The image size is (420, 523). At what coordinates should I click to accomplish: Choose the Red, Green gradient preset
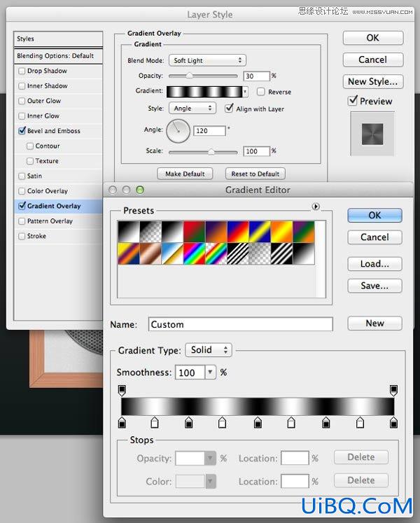(194, 232)
